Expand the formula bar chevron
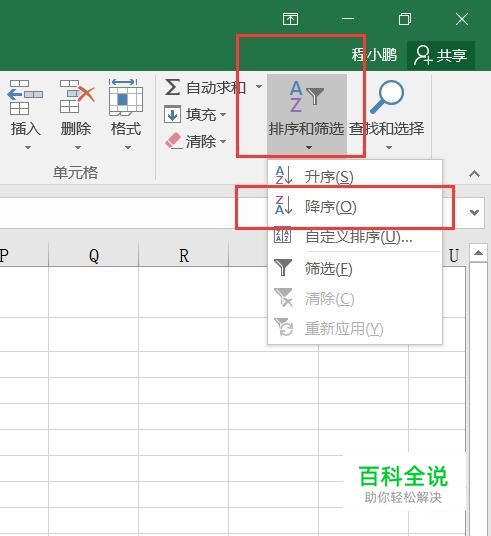 coord(474,212)
